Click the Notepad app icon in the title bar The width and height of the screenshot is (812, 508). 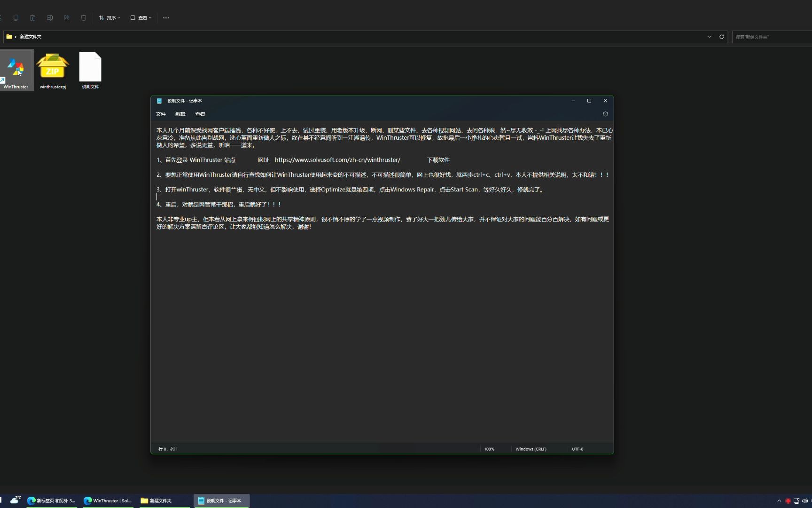[159, 101]
